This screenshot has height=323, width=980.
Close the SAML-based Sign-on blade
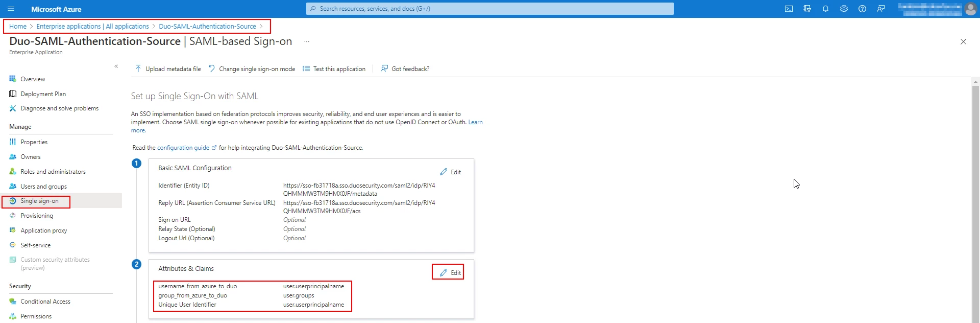963,41
